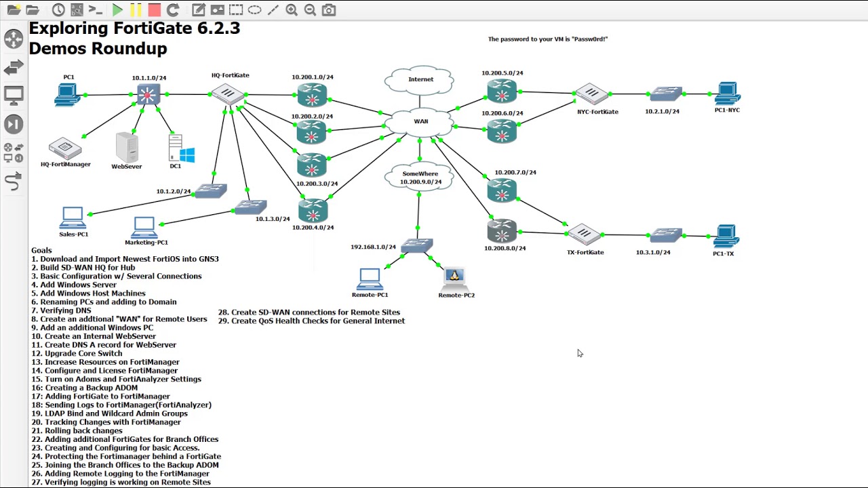Select router labeled 10.200.1.0/24

click(x=312, y=95)
